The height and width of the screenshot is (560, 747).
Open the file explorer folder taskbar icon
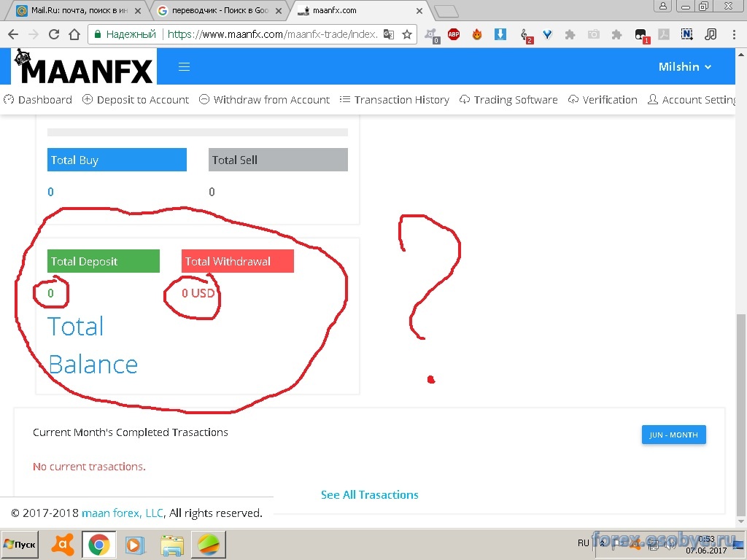pyautogui.click(x=171, y=544)
